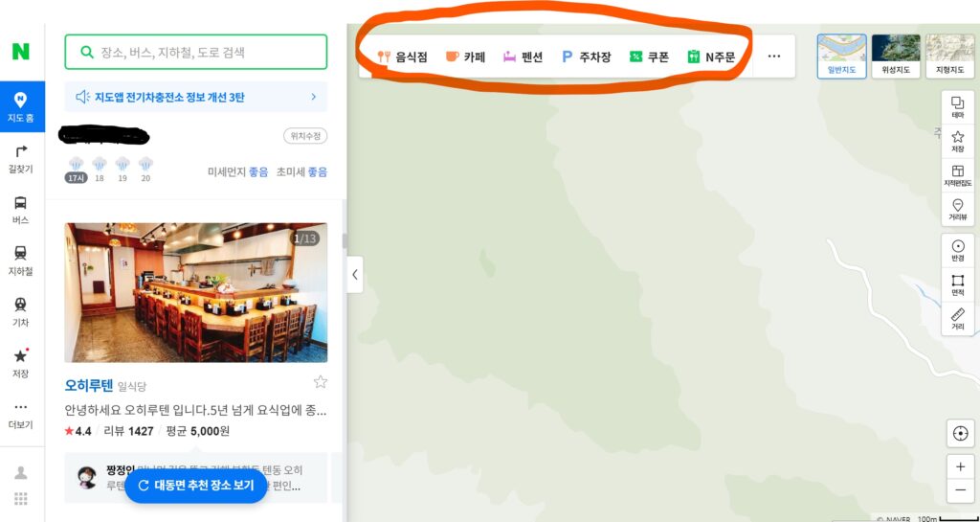Select the 반경 radius measuring tool
Screen dimensions: 980x522
tap(957, 250)
